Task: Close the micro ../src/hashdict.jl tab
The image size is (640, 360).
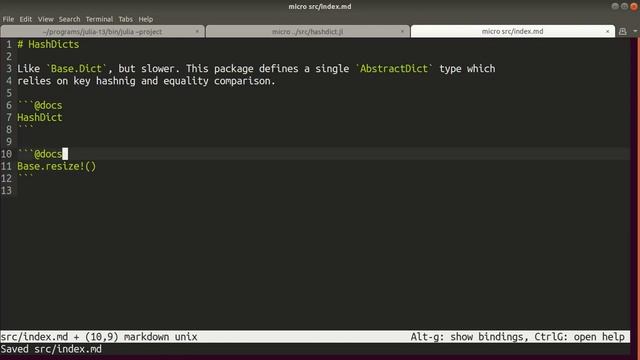Action: 402,31
